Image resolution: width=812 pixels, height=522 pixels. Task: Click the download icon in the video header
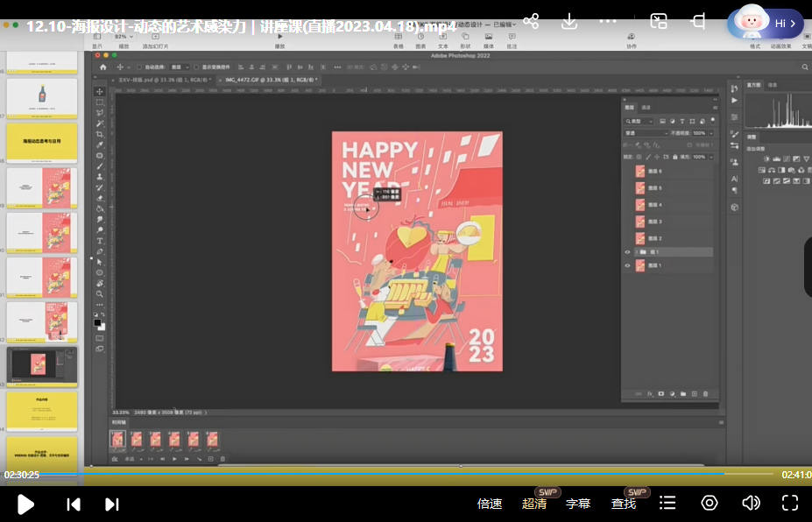click(x=569, y=21)
